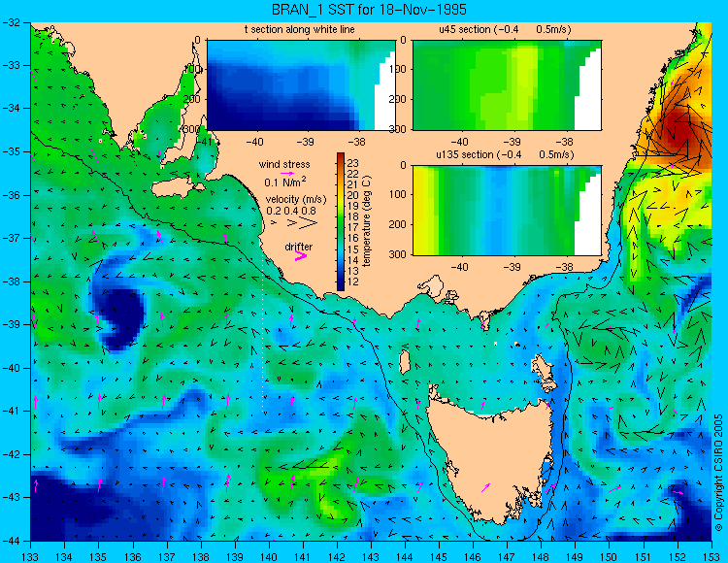Click the temperature color scale bar
This screenshot has width=728, height=563.
click(341, 221)
